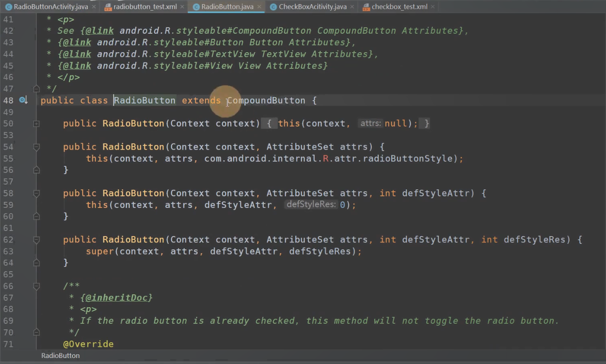The height and width of the screenshot is (364, 606).
Task: Click 'null' in the line 50 constructor call
Action: (396, 123)
